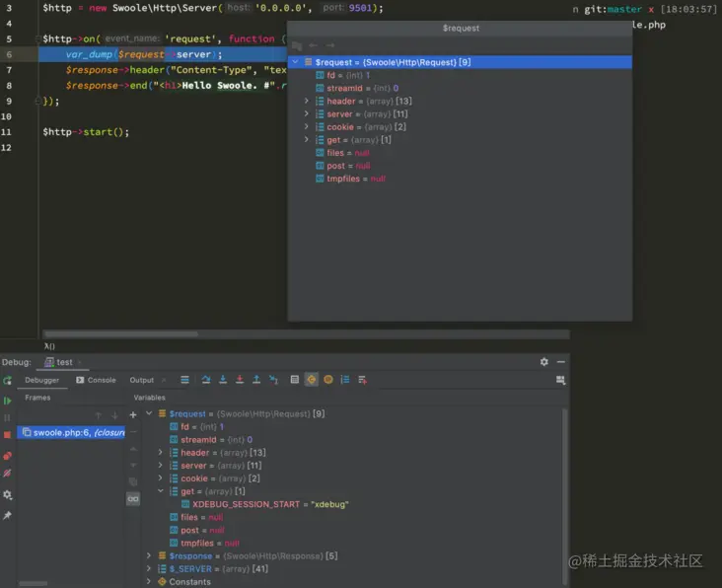The height and width of the screenshot is (588, 722).
Task: Step Over in debugger toolbar
Action: tap(206, 380)
